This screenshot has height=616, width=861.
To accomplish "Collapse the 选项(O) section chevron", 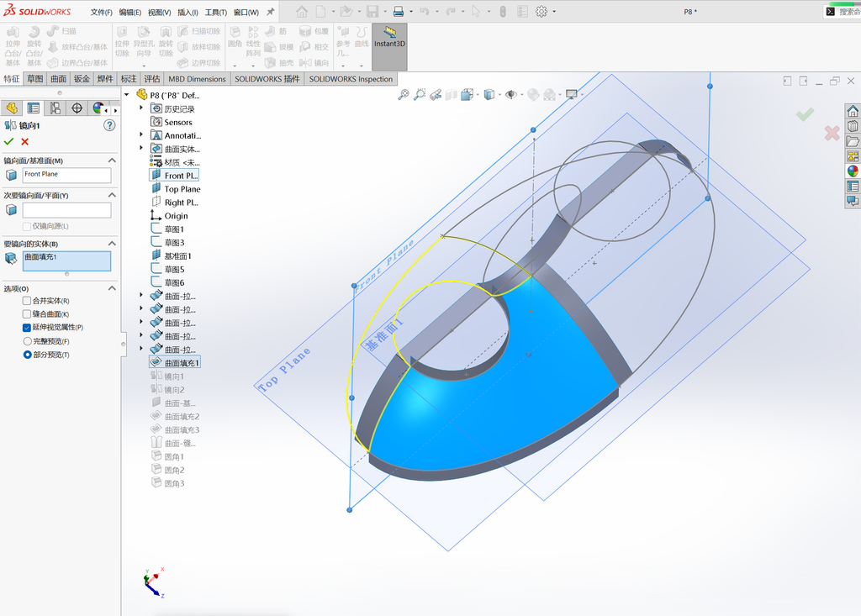I will tap(112, 288).
